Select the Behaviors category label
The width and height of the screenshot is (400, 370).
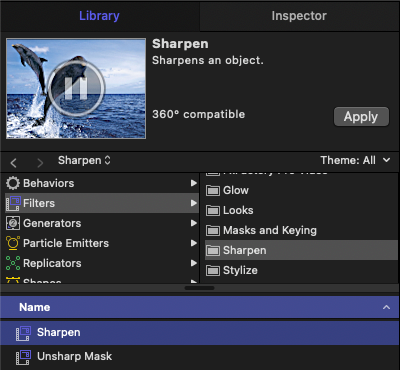[49, 183]
